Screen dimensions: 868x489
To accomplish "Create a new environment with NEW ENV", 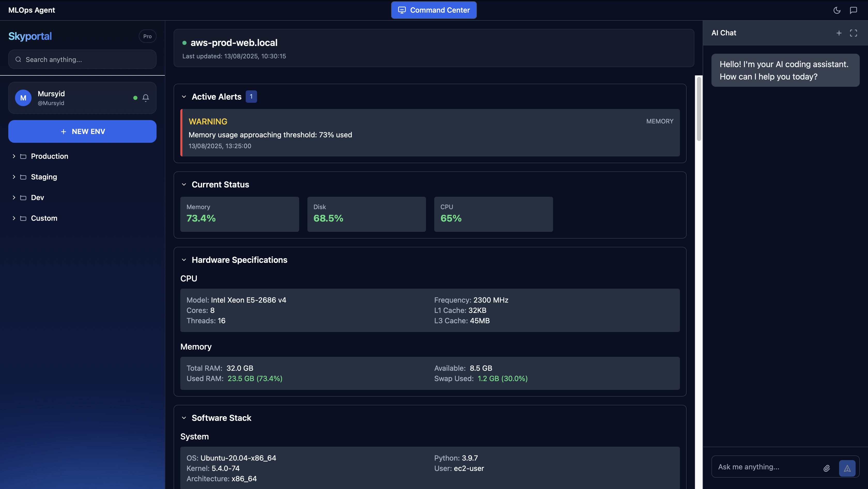I will coord(82,131).
